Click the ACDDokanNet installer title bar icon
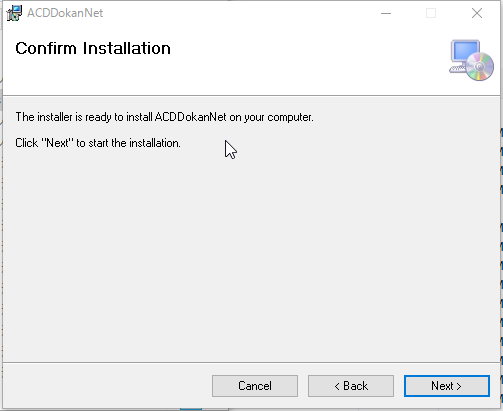This screenshot has width=503, height=411. pyautogui.click(x=14, y=13)
